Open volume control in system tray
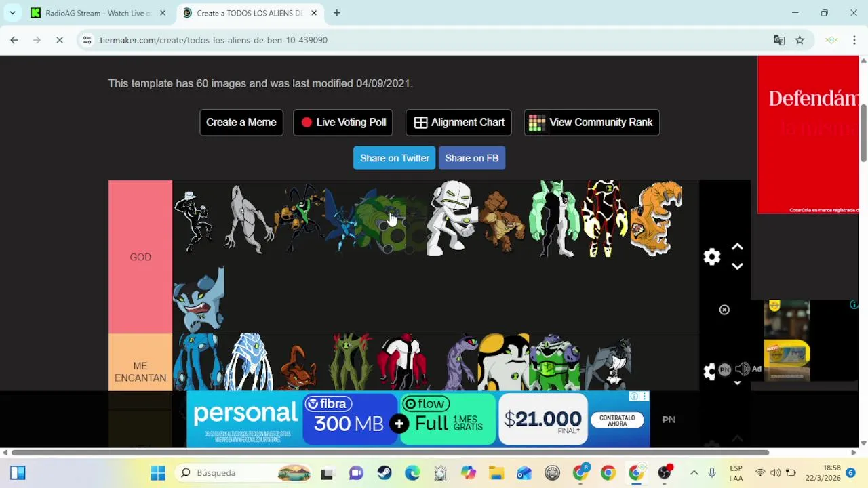This screenshot has height=488, width=868. click(x=775, y=473)
